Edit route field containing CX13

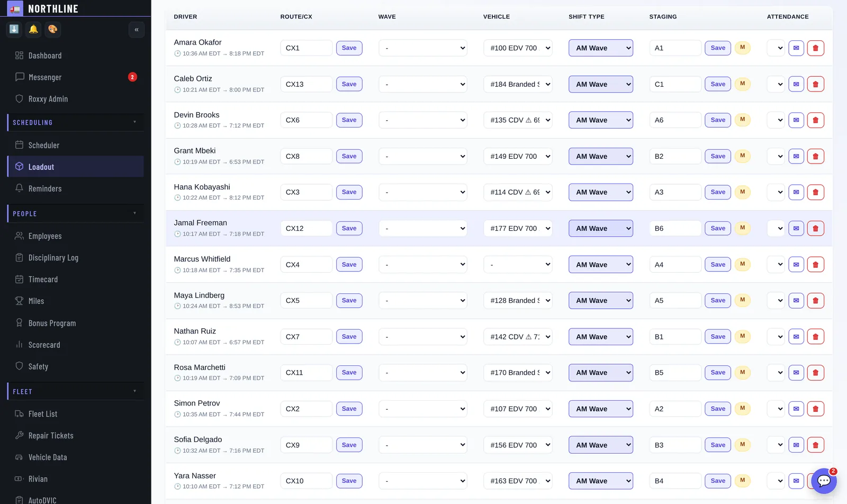(x=307, y=84)
